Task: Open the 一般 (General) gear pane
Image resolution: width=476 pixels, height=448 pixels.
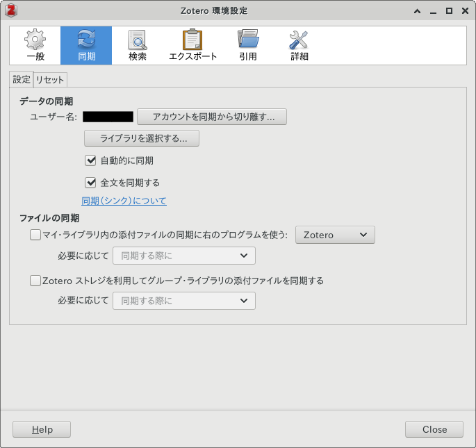Action: tap(35, 45)
